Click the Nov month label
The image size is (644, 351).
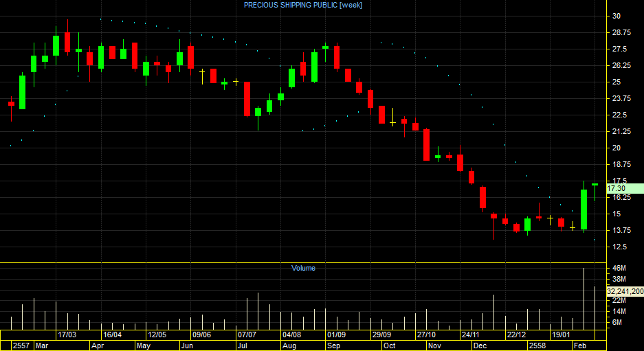click(x=434, y=346)
